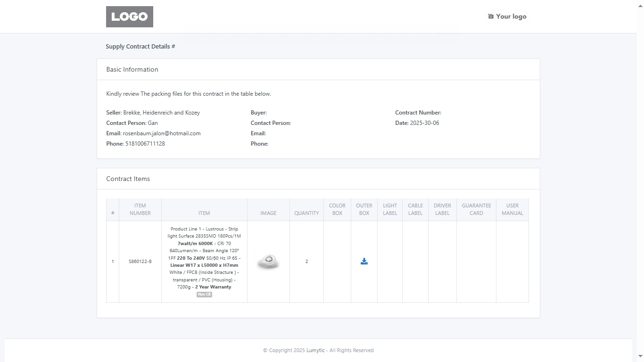Image resolution: width=644 pixels, height=362 pixels.
Task: Click the contact person name Gan
Action: tap(153, 123)
